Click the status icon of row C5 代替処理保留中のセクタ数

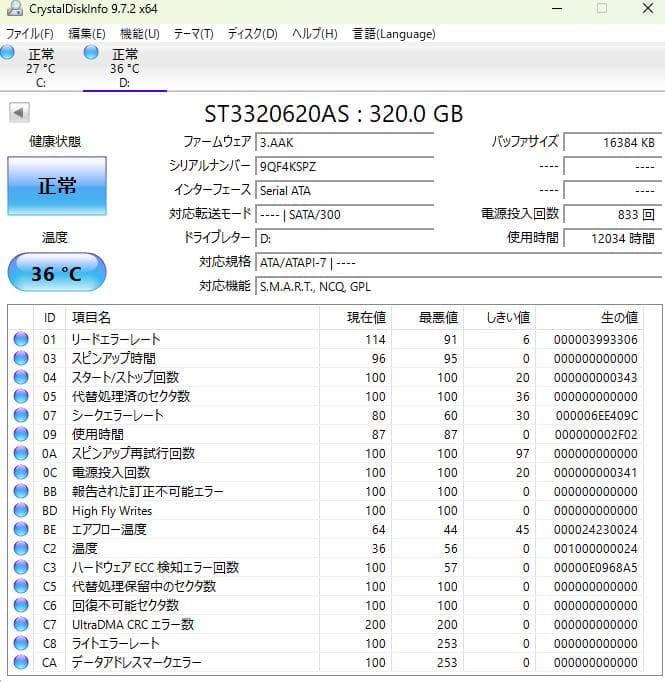(x=21, y=586)
